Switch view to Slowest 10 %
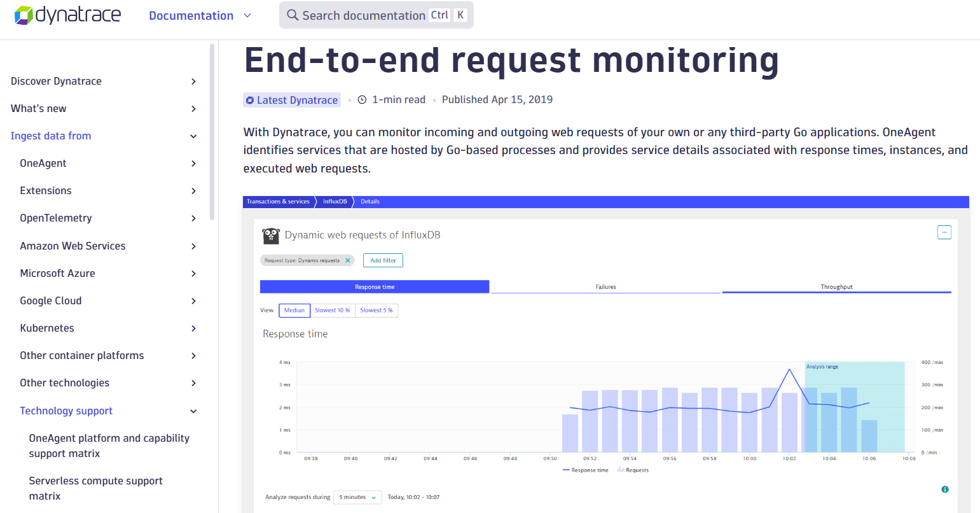Image resolution: width=980 pixels, height=513 pixels. tap(332, 310)
